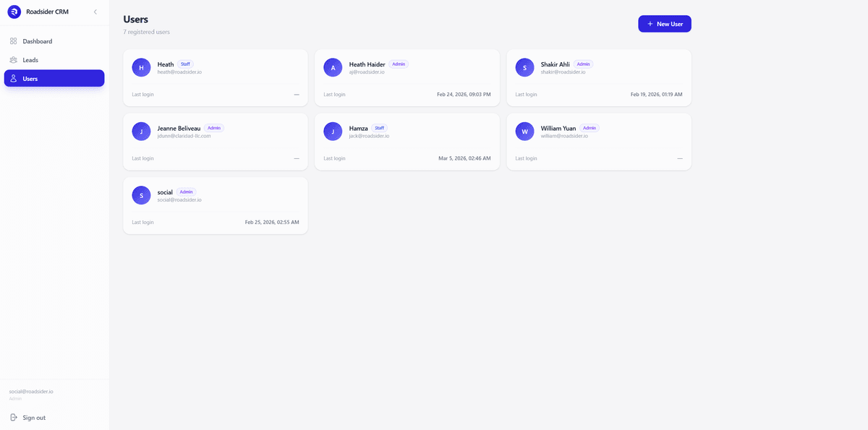Click Hamza's avatar circle
Screen dimensions: 868x430
(x=333, y=132)
